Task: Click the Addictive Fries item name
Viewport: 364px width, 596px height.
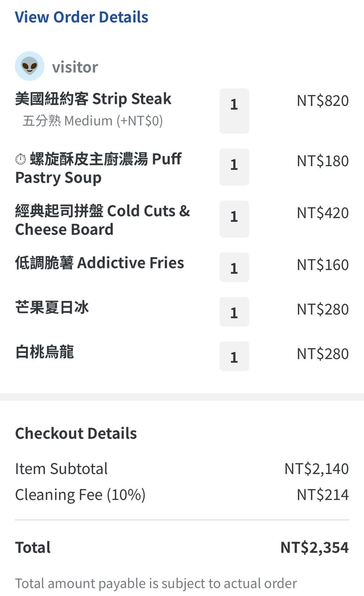Action: click(x=100, y=263)
